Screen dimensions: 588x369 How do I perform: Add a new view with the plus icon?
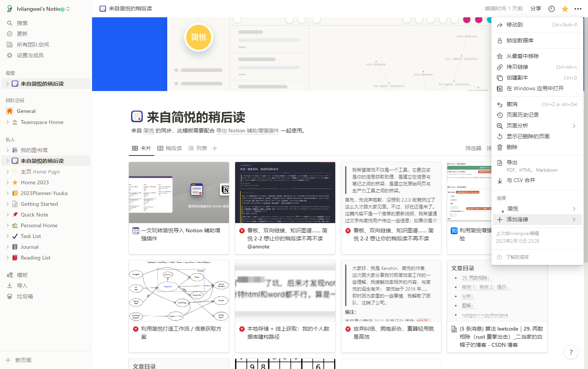[x=215, y=148]
